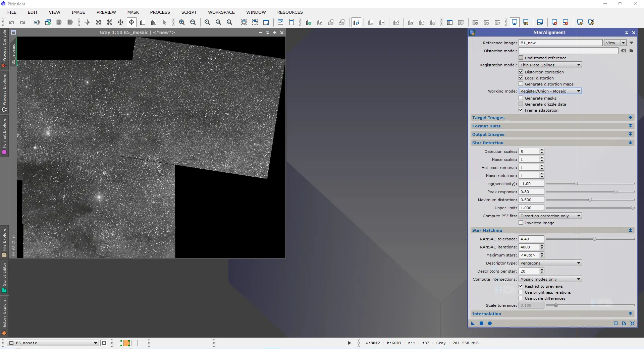Click the monitor icon with red X badge
This screenshot has width=644, height=349.
554,22
